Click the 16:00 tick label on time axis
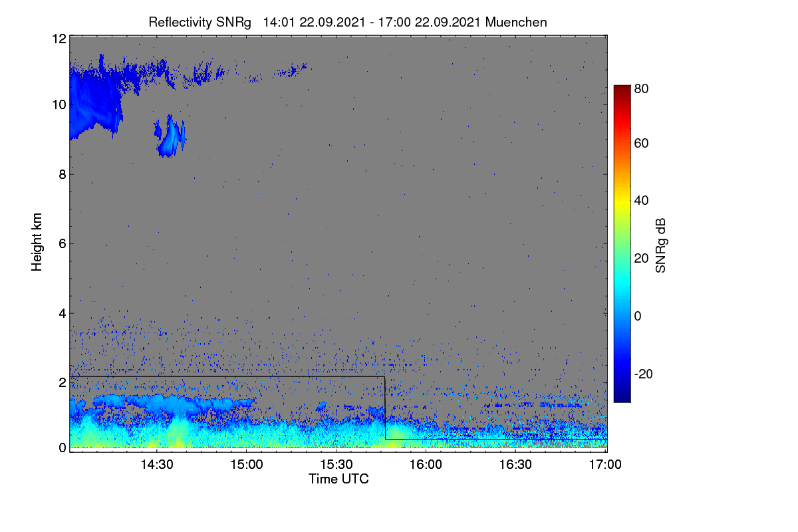 coord(426,465)
